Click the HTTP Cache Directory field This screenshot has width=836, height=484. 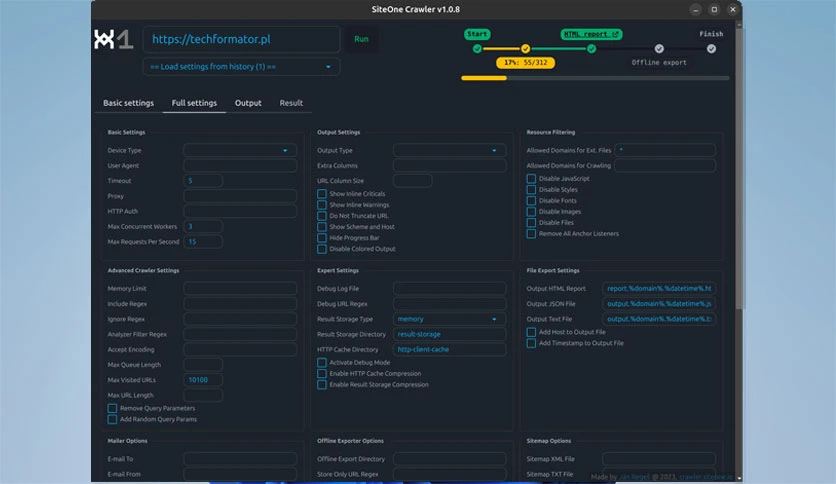click(449, 349)
